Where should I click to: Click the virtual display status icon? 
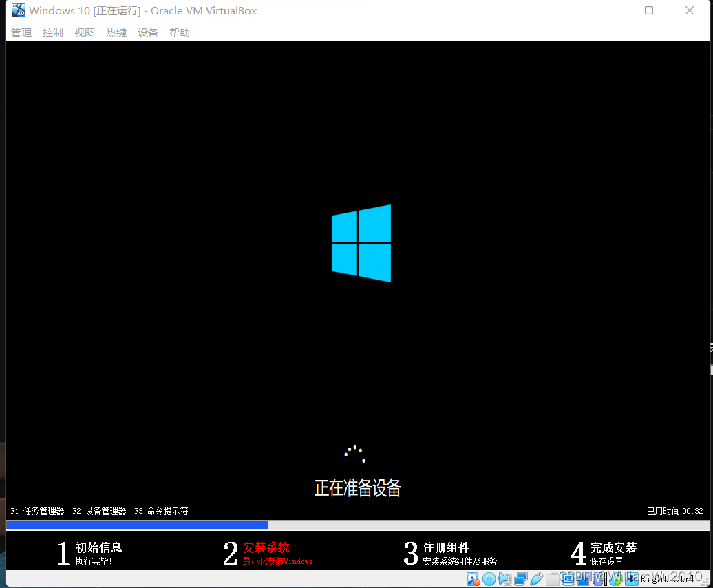(x=568, y=579)
